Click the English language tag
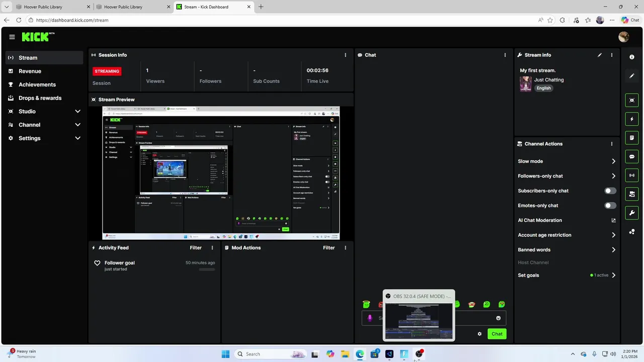Image resolution: width=644 pixels, height=362 pixels. point(543,88)
